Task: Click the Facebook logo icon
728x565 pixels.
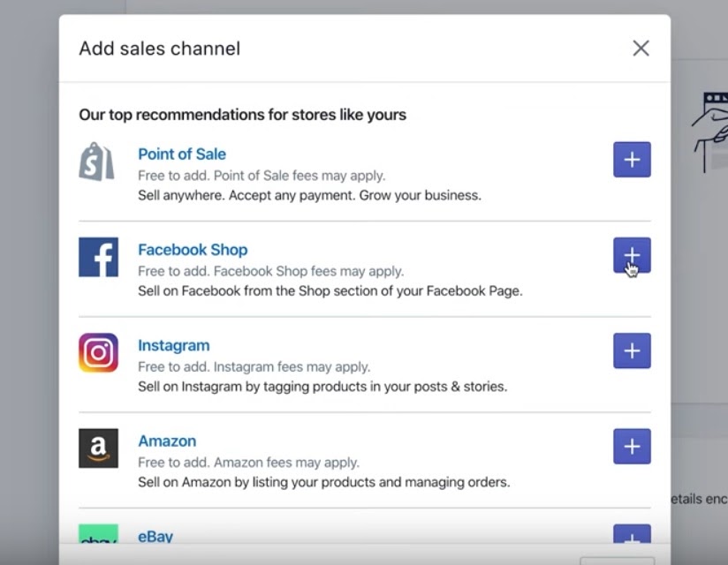Action: click(98, 257)
